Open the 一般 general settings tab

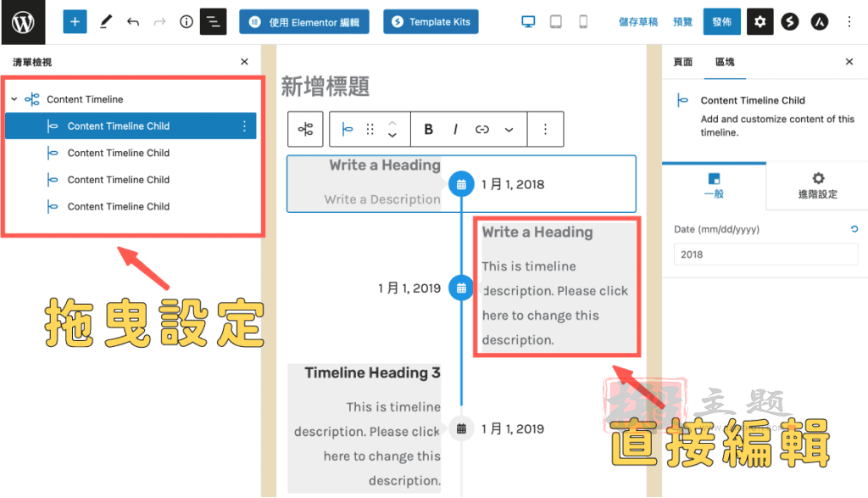click(x=714, y=186)
